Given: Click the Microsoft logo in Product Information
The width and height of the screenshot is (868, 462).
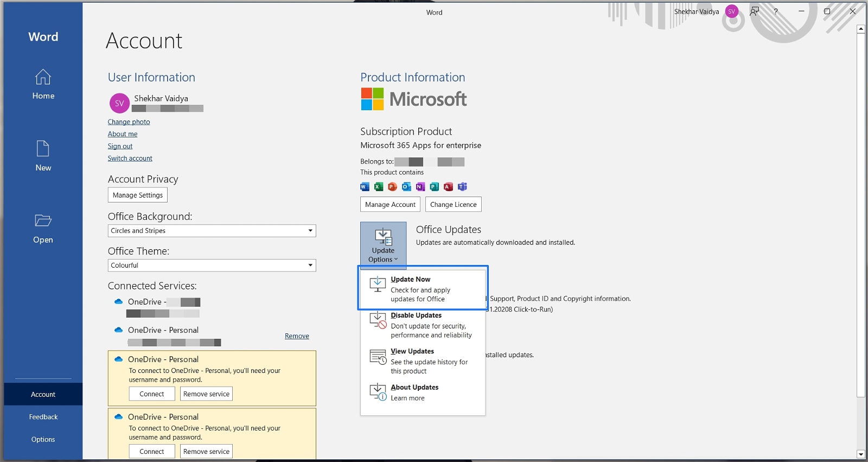Looking at the screenshot, I should pos(413,99).
